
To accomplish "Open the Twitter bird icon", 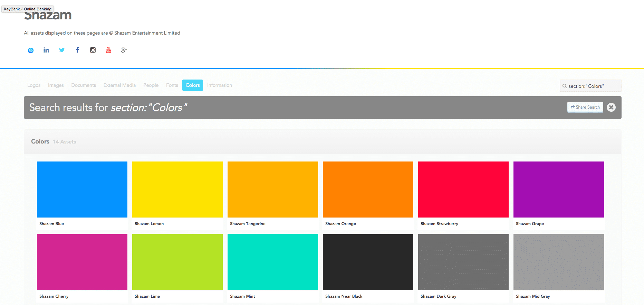I will pyautogui.click(x=62, y=50).
